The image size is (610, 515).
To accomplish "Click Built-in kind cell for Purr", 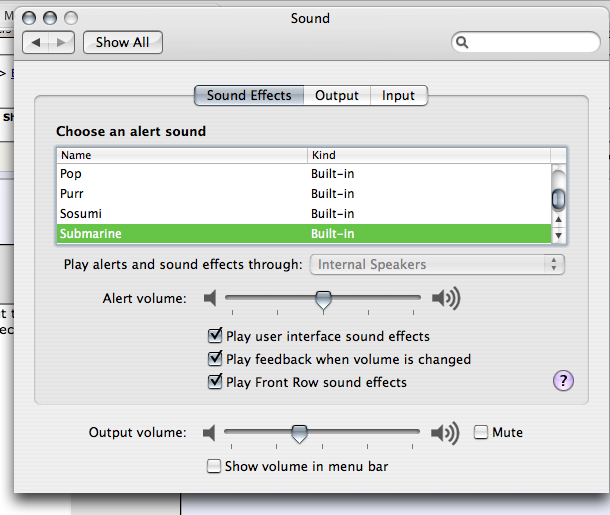I will [333, 194].
